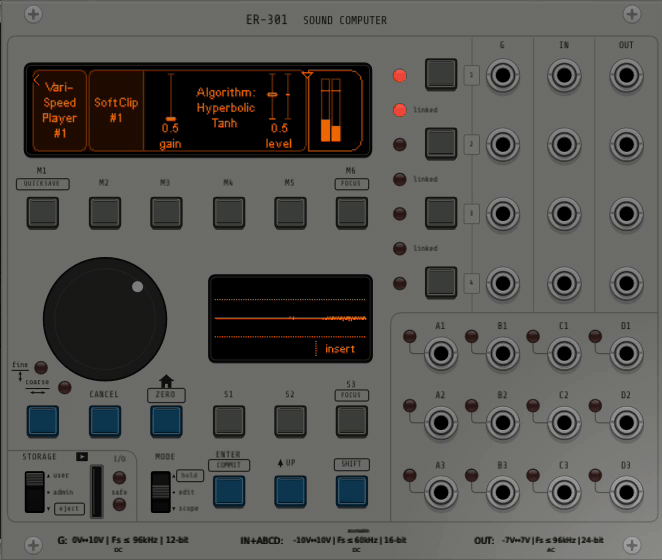This screenshot has width=662, height=560.
Task: Select channel 4 button
Action: point(441,282)
